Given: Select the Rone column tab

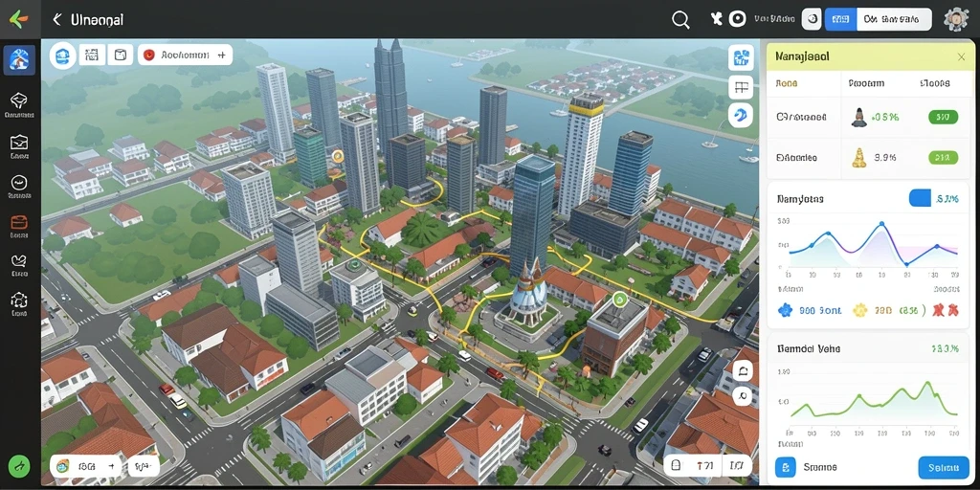Looking at the screenshot, I should (x=787, y=82).
